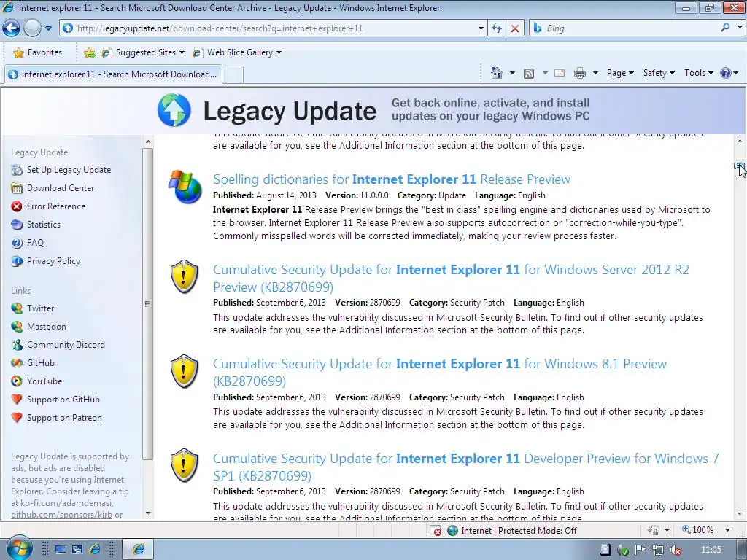Image resolution: width=747 pixels, height=560 pixels.
Task: Click shield icon beside Server 2012 R2 update
Action: (x=185, y=277)
